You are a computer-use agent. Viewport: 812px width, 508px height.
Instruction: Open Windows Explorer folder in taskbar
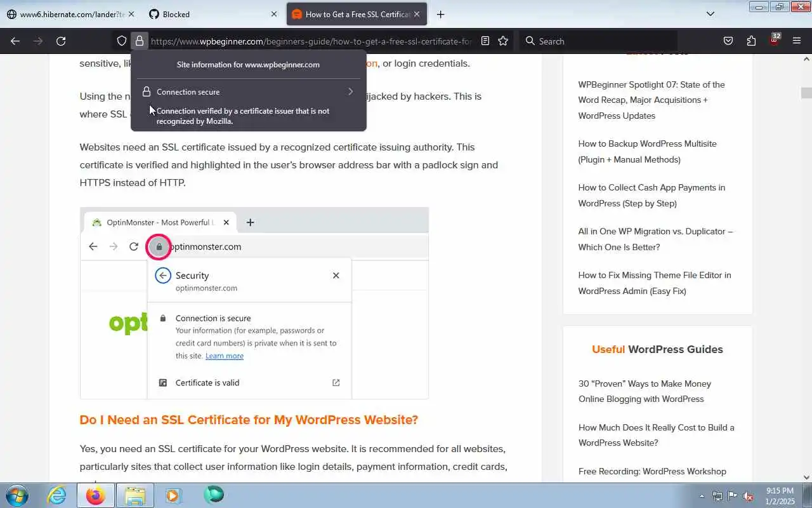[x=134, y=495]
